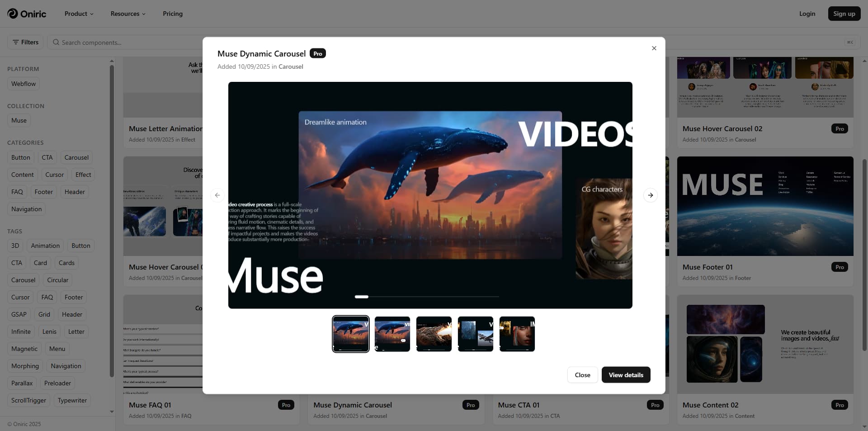Select the Circular tag
This screenshot has height=431, width=868.
point(58,280)
